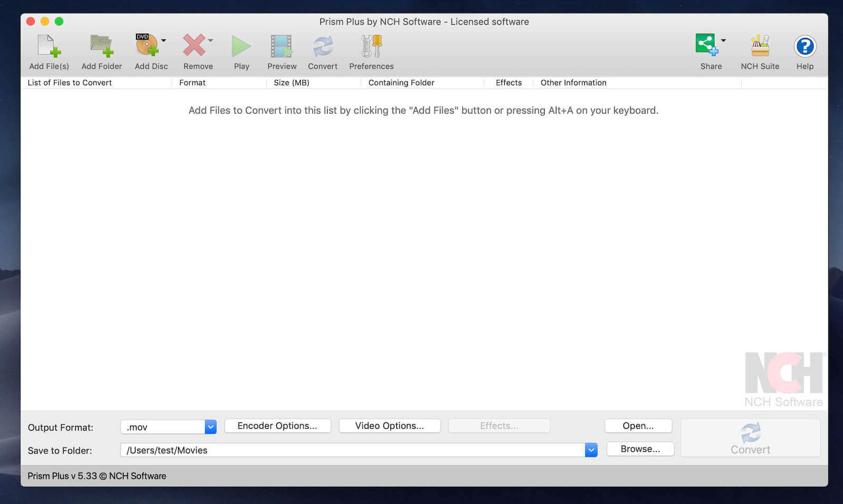Sort by List of Files to Convert column
This screenshot has height=504, width=843.
click(x=96, y=83)
